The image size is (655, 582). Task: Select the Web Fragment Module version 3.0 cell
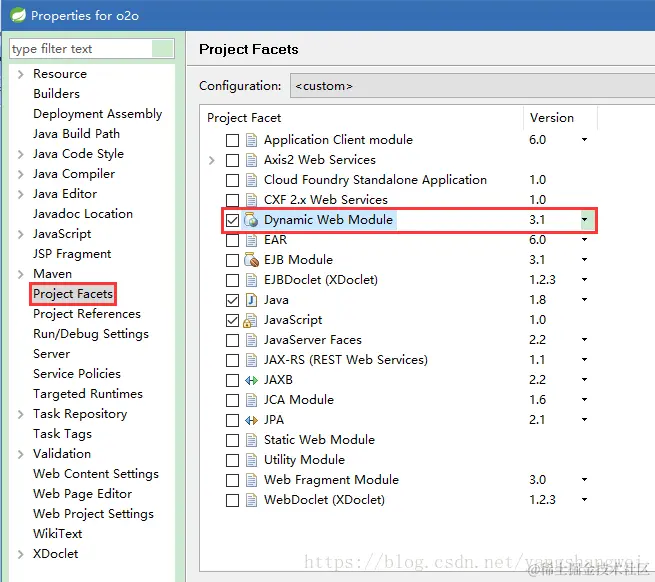coord(538,480)
